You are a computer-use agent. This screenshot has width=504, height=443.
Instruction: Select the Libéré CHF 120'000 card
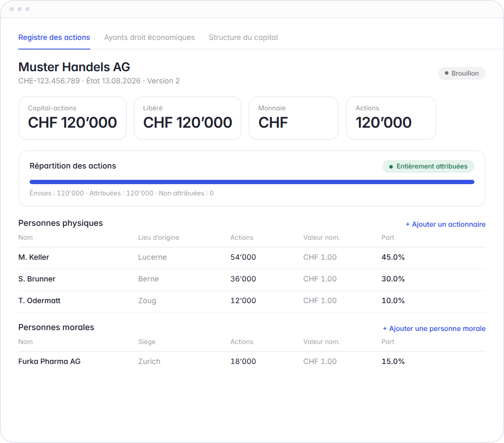[188, 118]
